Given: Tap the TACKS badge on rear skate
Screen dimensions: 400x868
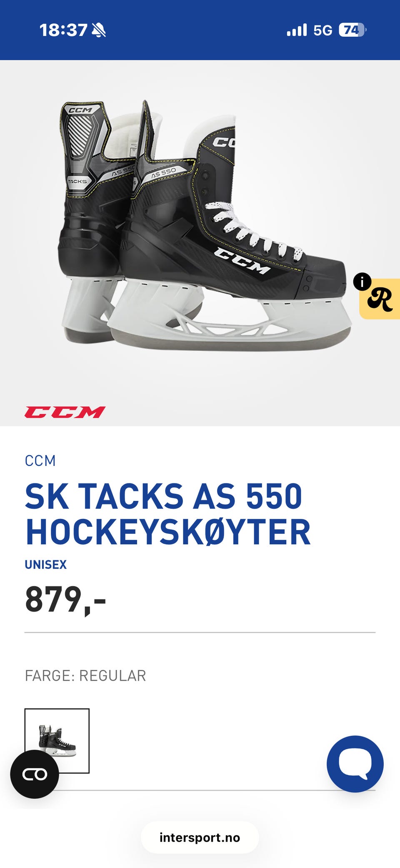Looking at the screenshot, I should pyautogui.click(x=77, y=181).
